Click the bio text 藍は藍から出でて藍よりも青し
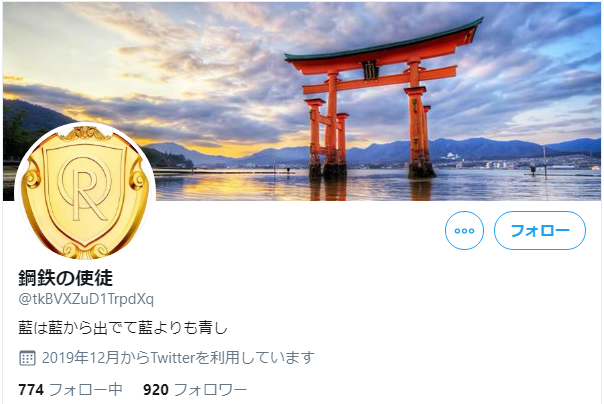This screenshot has width=604, height=404. 123,328
